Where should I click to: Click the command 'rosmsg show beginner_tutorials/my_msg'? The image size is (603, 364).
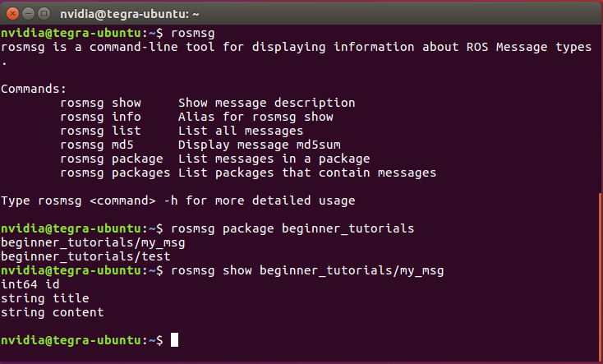point(307,270)
